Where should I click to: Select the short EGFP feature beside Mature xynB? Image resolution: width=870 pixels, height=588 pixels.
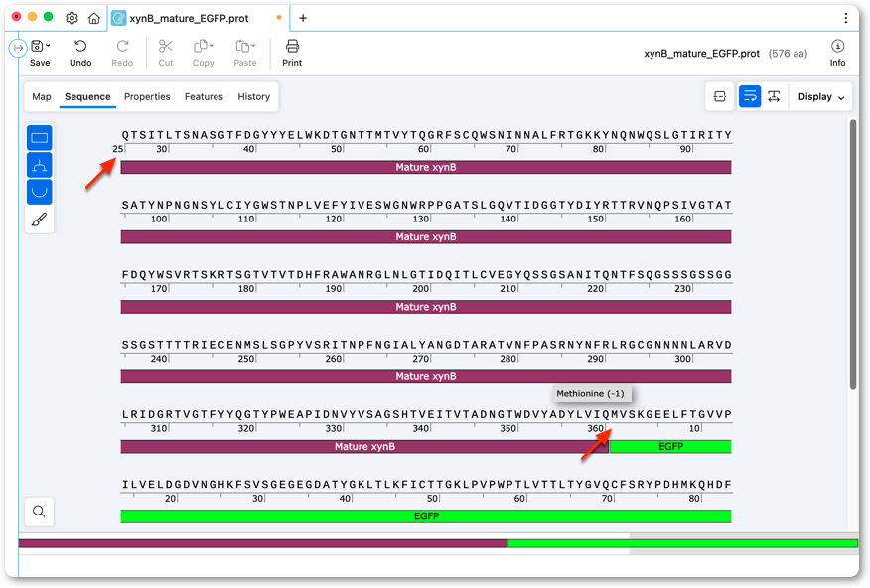pos(670,447)
